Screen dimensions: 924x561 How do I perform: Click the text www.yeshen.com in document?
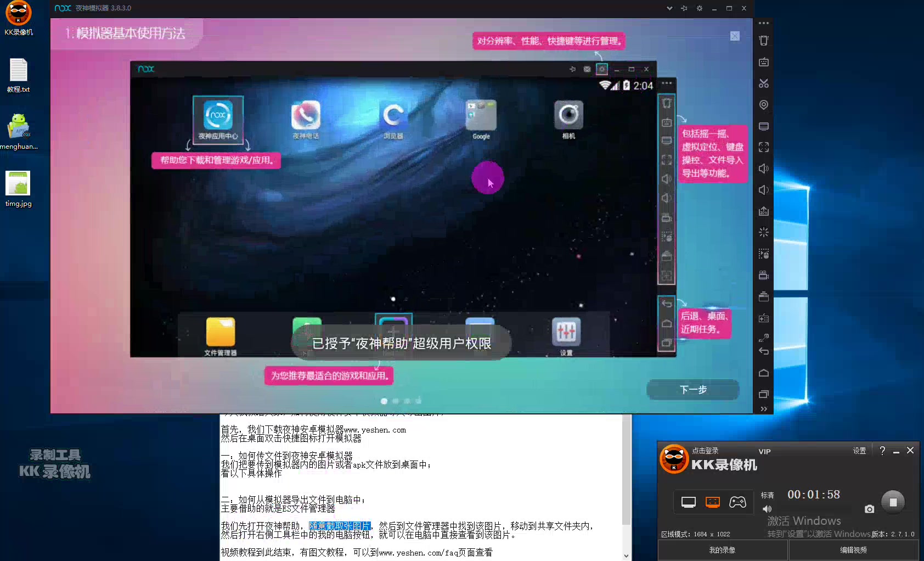tap(375, 430)
